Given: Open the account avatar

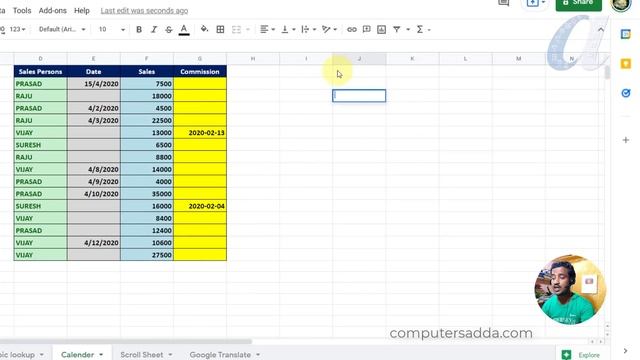Looking at the screenshot, I should coord(621,4).
